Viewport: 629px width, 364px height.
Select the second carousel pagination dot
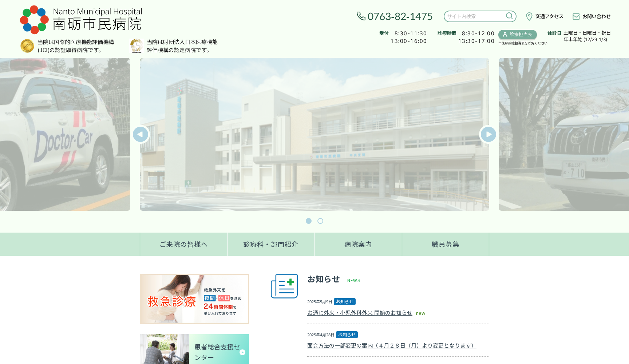coord(320,221)
